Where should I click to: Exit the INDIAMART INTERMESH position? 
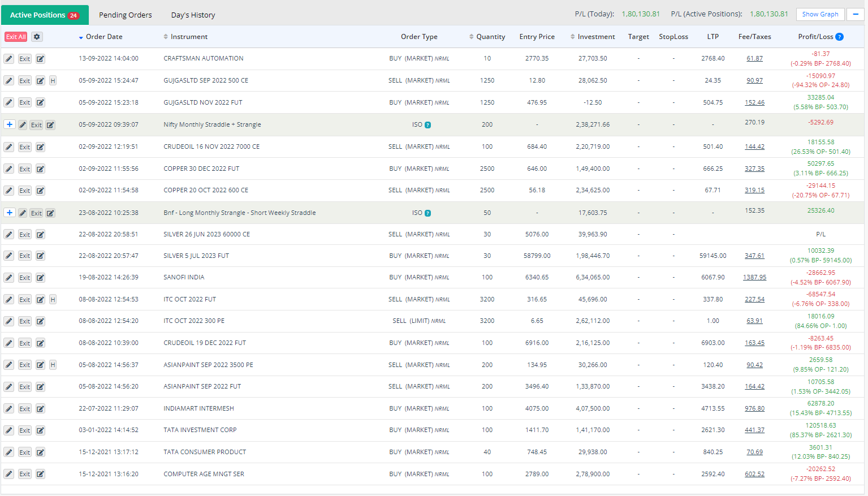[x=25, y=409]
